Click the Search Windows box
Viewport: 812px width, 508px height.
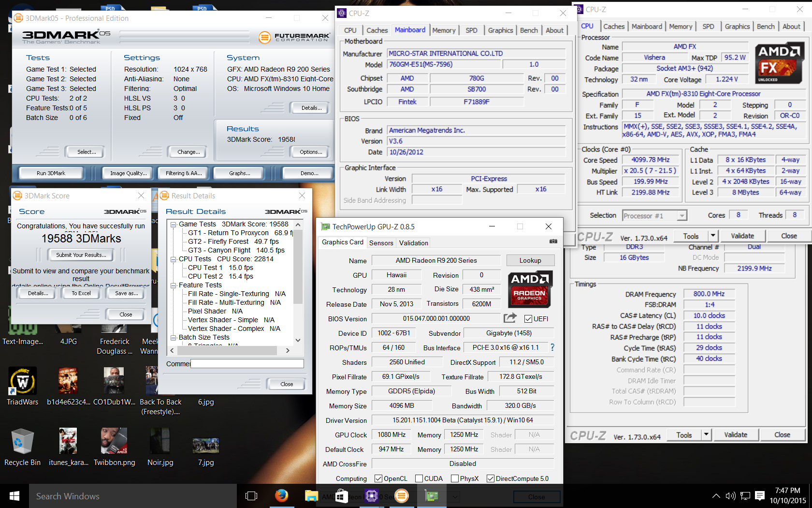(x=132, y=496)
